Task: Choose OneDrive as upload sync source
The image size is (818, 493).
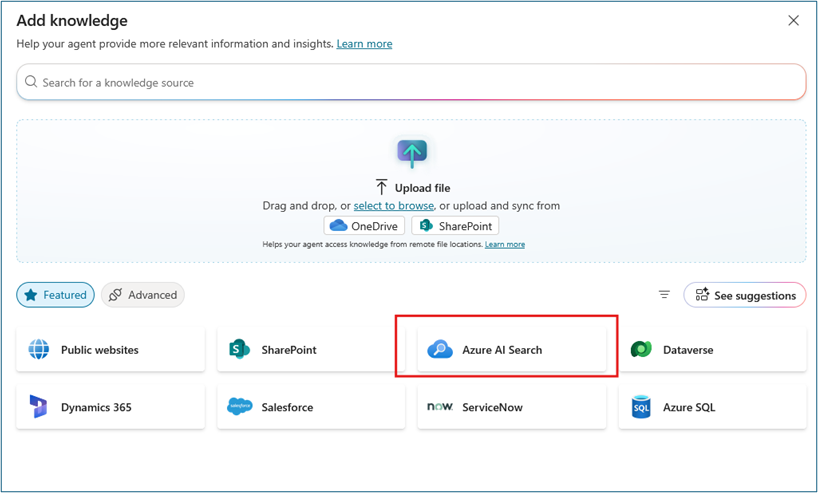Action: point(364,226)
